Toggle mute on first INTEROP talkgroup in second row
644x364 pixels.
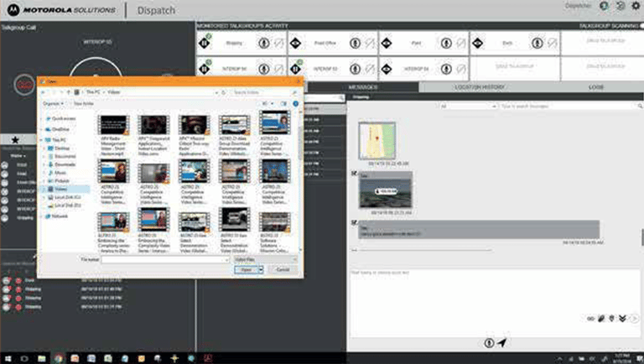(279, 69)
